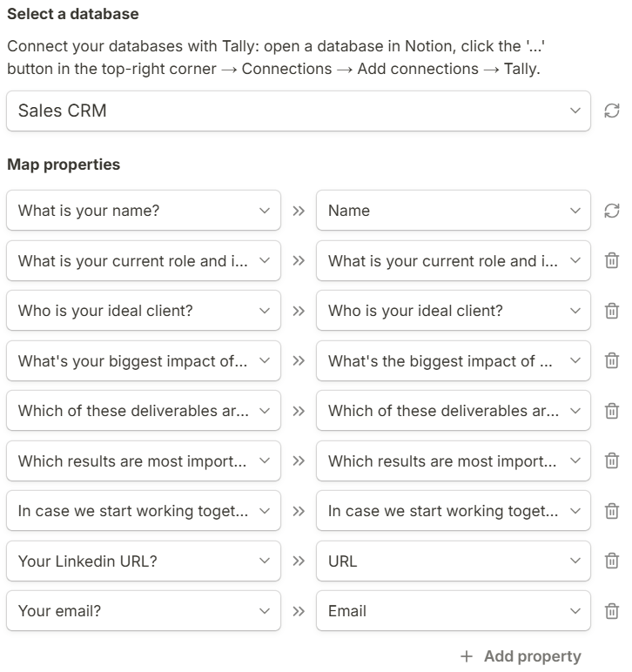This screenshot has width=632, height=672.
Task: Open the 'What is your name?' dropdown
Action: click(x=144, y=211)
